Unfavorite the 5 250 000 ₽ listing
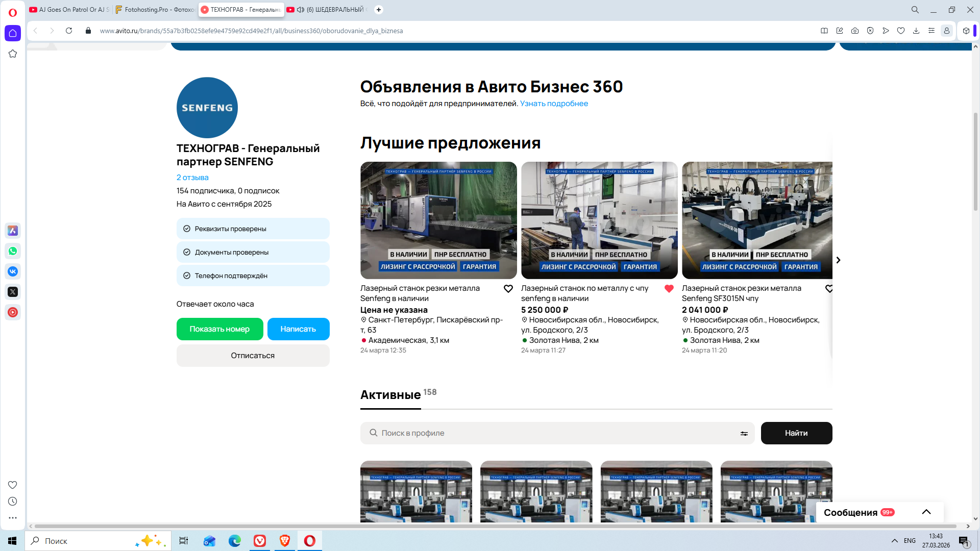This screenshot has height=551, width=980. (669, 289)
